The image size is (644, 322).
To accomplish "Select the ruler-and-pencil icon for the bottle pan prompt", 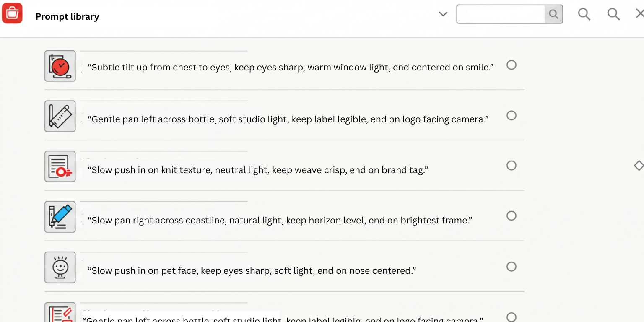I will (x=60, y=116).
